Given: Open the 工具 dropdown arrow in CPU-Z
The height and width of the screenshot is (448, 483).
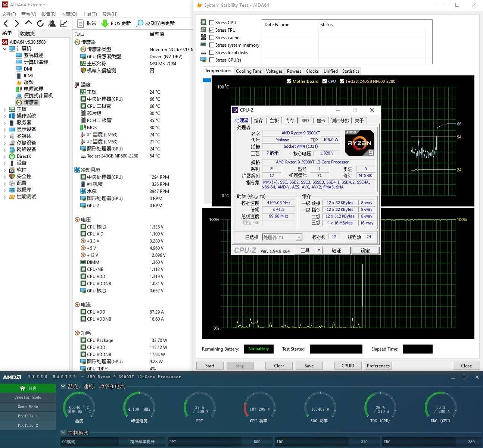Looking at the screenshot, I should tap(319, 250).
